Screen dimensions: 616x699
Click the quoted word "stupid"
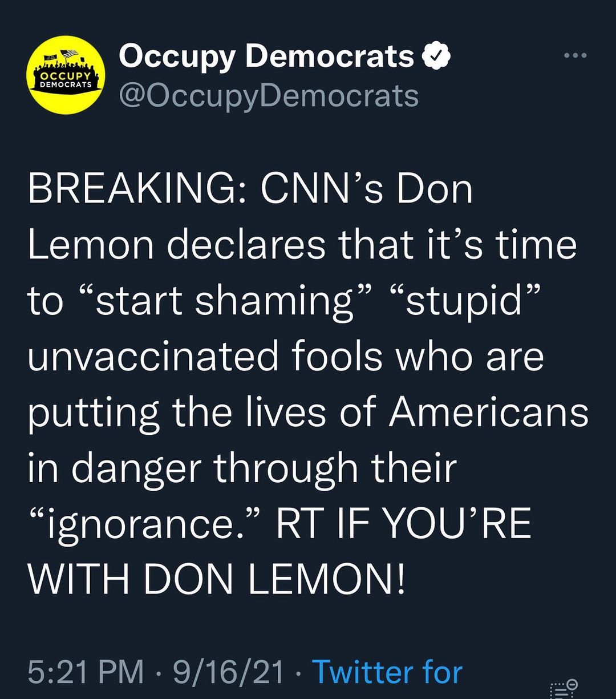coord(463,301)
